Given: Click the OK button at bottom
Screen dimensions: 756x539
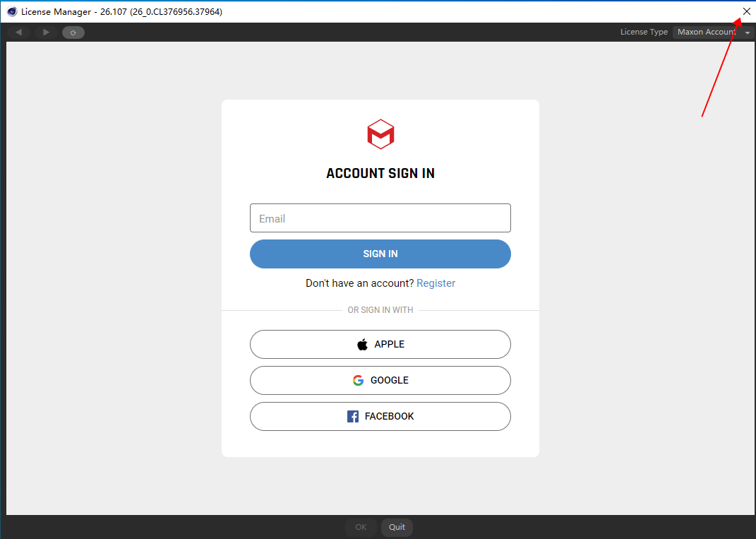Looking at the screenshot, I should tap(361, 527).
